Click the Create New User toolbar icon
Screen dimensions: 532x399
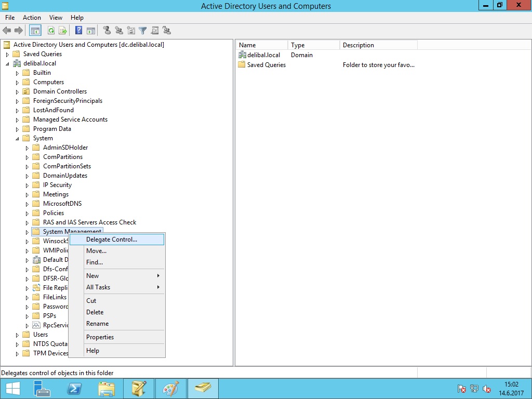pos(107,31)
